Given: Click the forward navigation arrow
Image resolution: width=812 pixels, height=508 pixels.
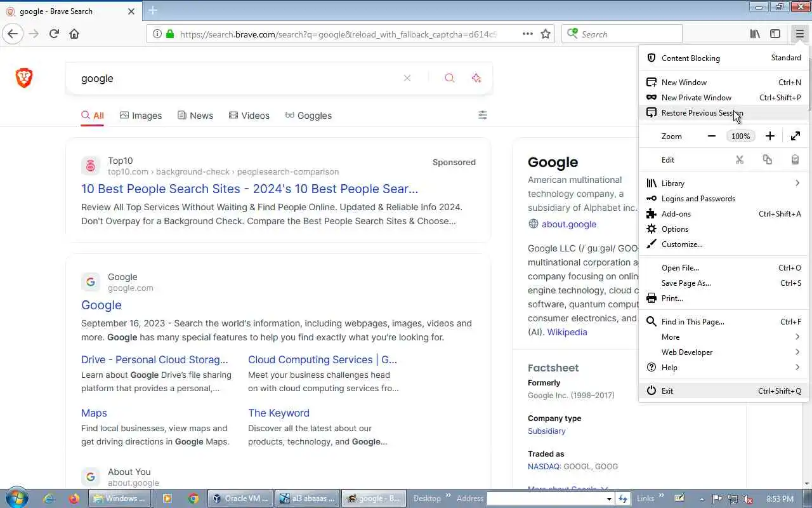Looking at the screenshot, I should (x=34, y=34).
